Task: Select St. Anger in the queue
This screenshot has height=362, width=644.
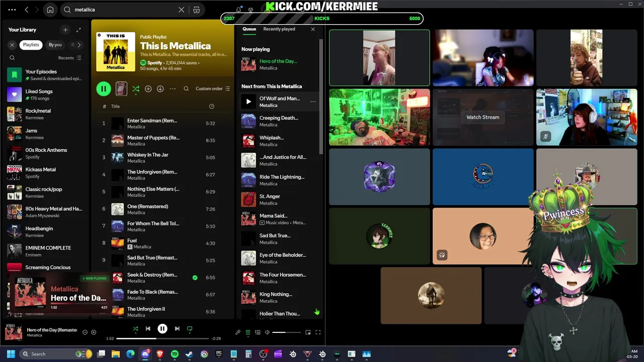Action: (279, 200)
